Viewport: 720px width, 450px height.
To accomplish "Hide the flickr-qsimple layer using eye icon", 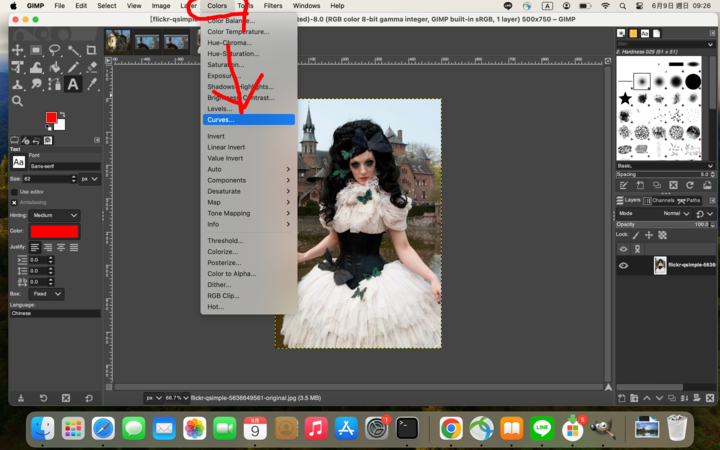I will tap(623, 265).
